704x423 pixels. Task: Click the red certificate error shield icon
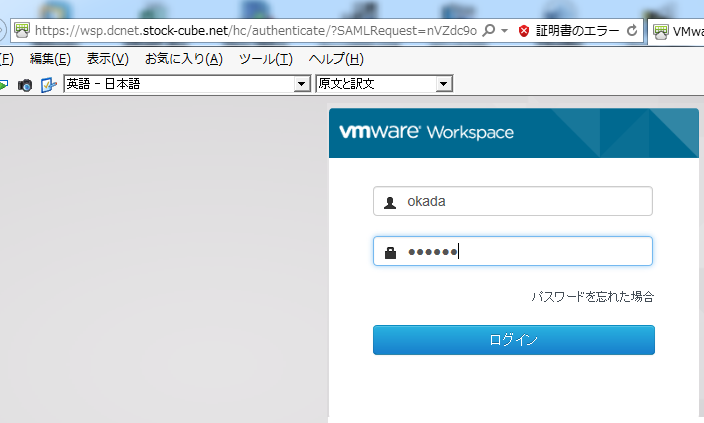click(524, 31)
